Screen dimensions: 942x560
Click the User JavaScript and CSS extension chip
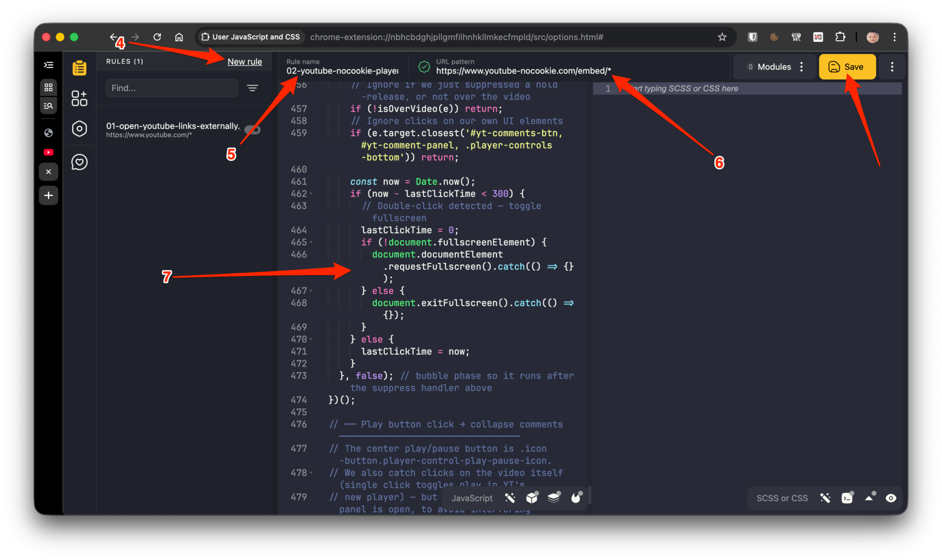(251, 37)
